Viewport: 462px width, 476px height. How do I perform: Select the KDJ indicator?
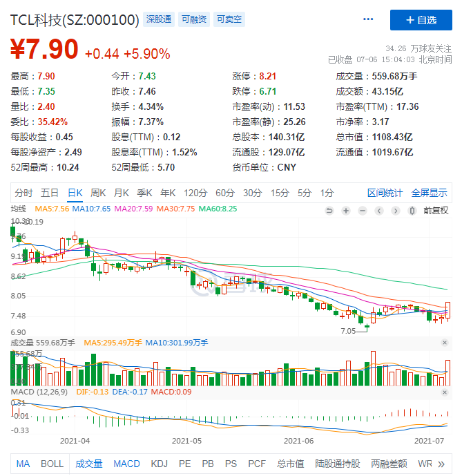click(159, 464)
